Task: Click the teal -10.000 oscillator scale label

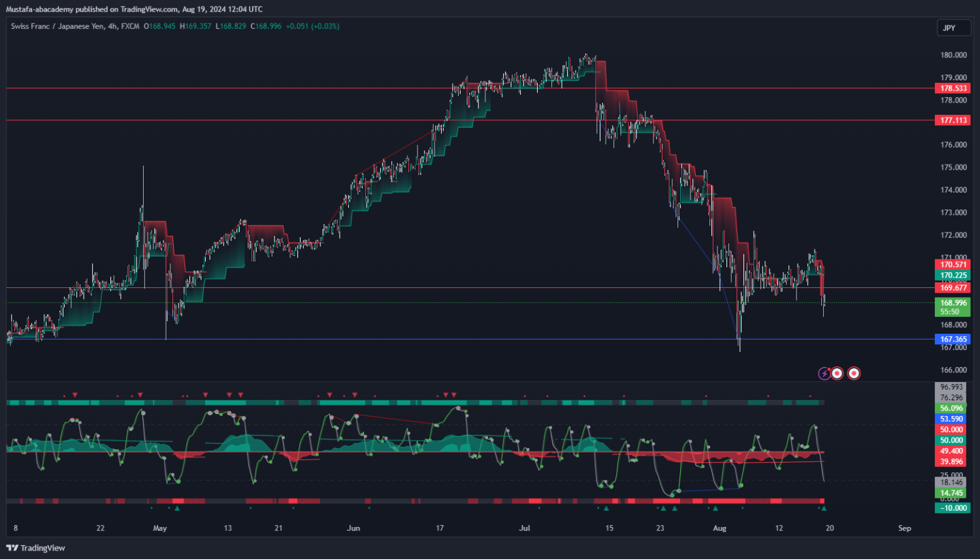Action: click(953, 508)
